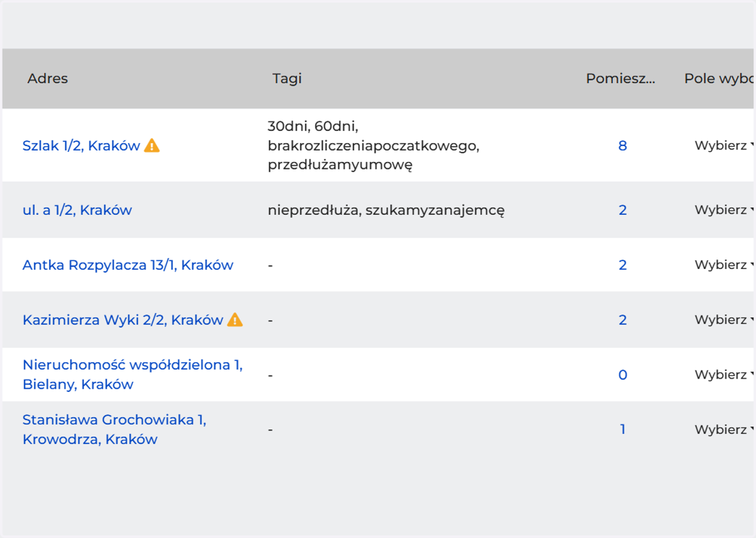
Task: Click room count 2 in ul. a 1/2 row
Action: coord(622,210)
